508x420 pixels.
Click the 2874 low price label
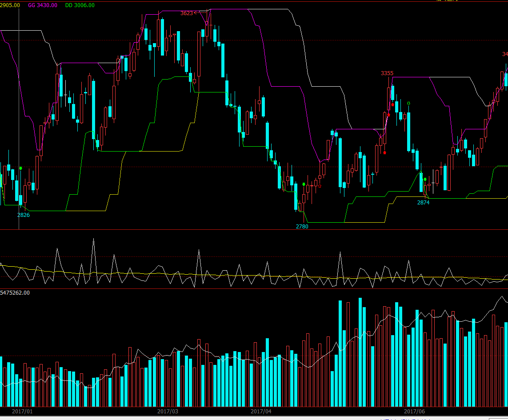(x=423, y=203)
